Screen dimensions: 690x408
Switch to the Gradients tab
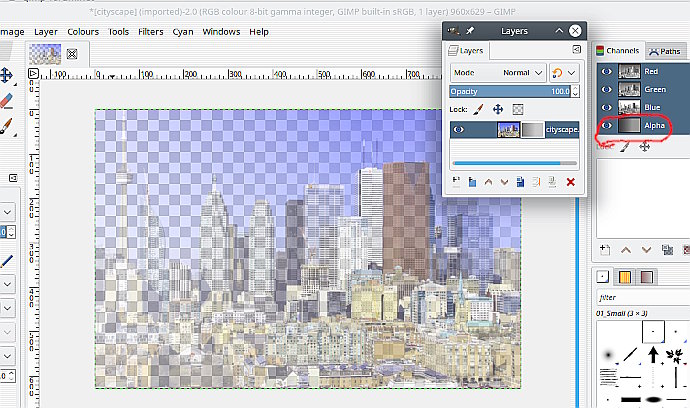point(646,277)
